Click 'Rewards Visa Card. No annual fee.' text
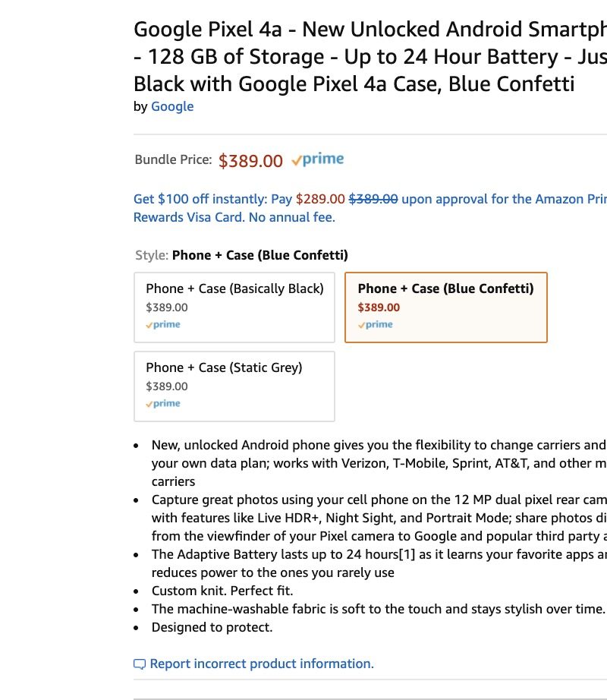The height and width of the screenshot is (700, 607). pos(234,217)
